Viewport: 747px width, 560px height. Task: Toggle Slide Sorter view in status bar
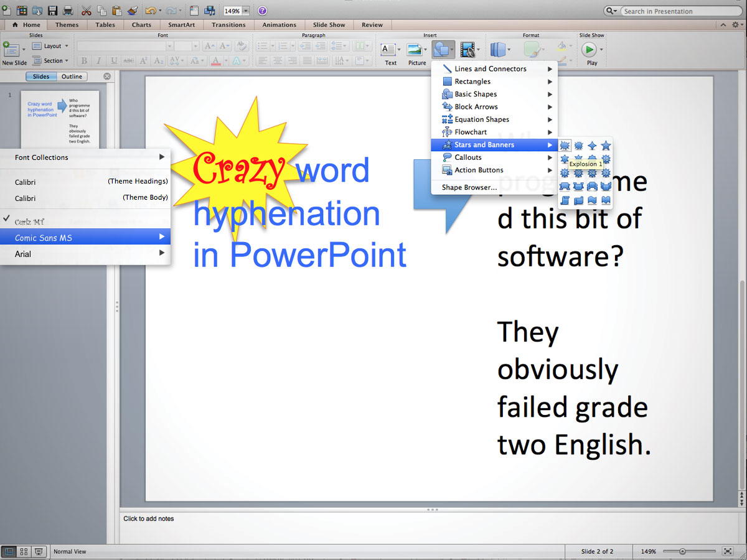click(24, 551)
